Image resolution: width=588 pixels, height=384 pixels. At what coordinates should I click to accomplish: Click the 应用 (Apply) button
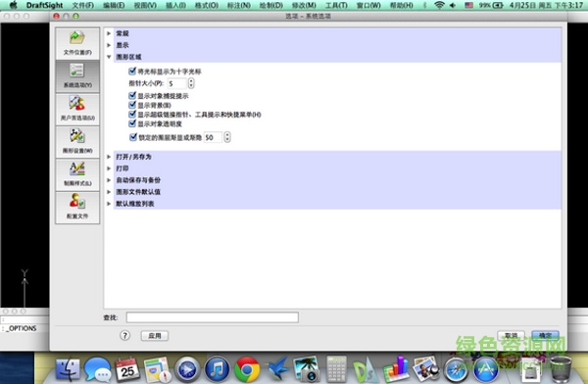[x=155, y=336]
